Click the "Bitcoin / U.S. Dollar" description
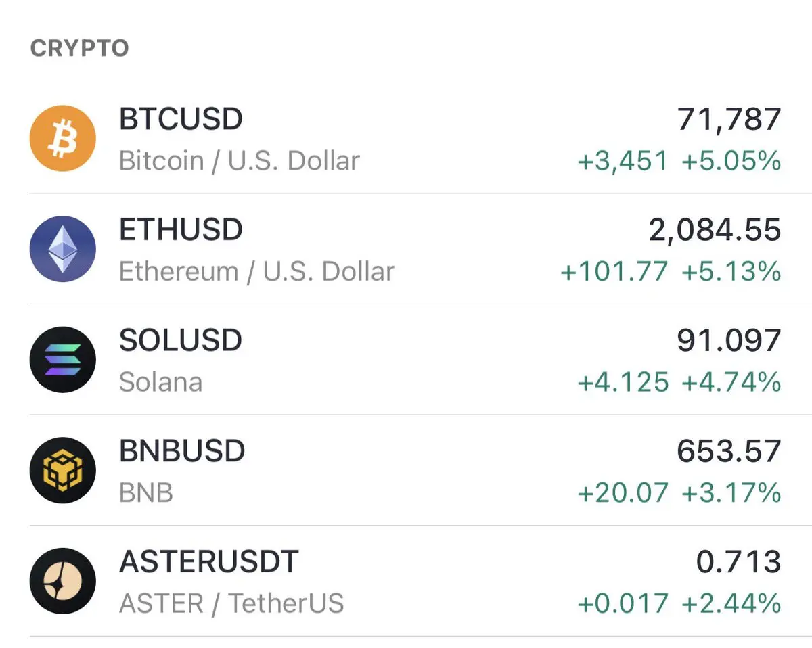 (240, 162)
